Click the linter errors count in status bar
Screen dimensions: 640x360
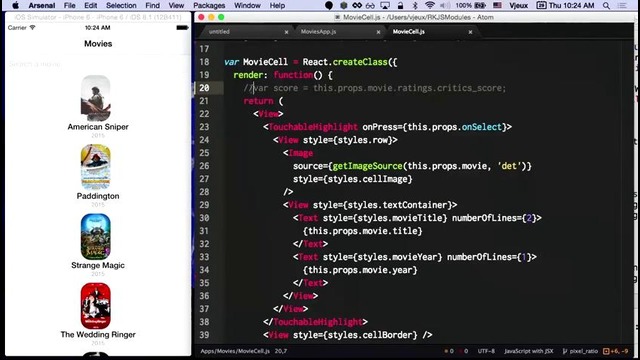[463, 351]
